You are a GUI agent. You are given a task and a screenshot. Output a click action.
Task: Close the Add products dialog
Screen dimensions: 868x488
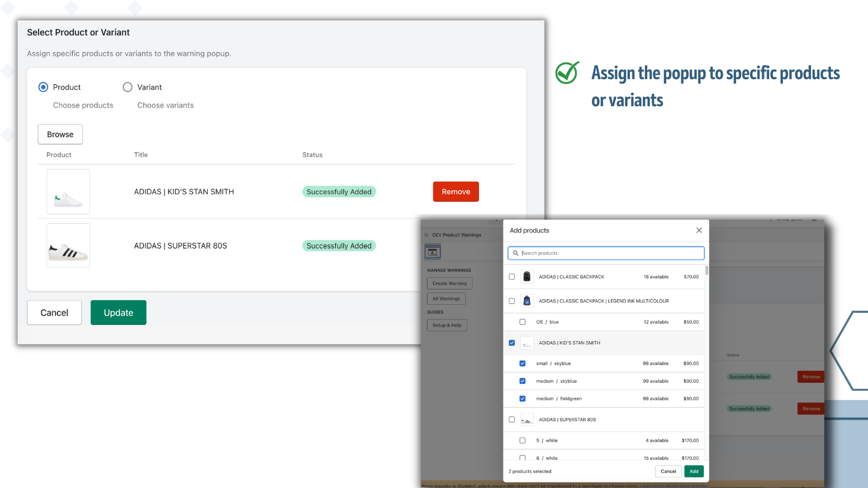click(x=699, y=230)
